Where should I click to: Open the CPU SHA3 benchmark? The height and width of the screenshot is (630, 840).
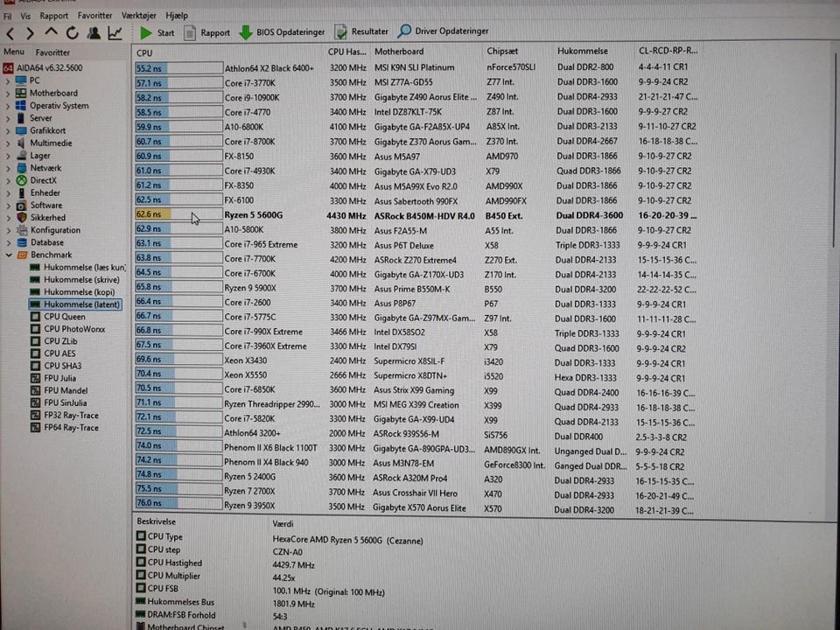56,366
